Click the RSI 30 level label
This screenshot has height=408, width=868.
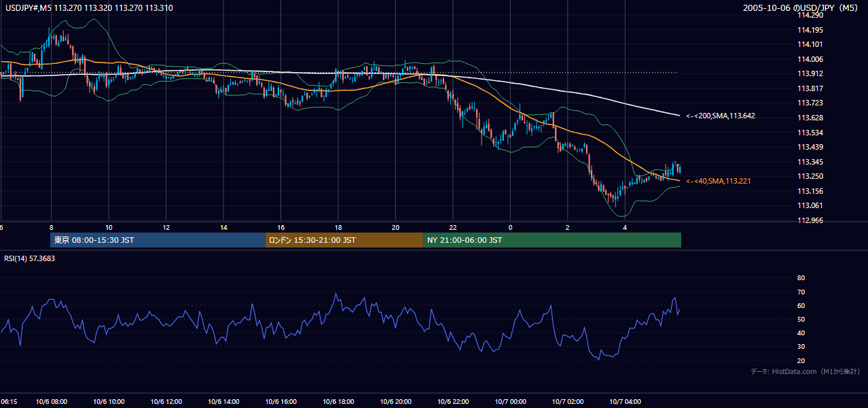[801, 347]
